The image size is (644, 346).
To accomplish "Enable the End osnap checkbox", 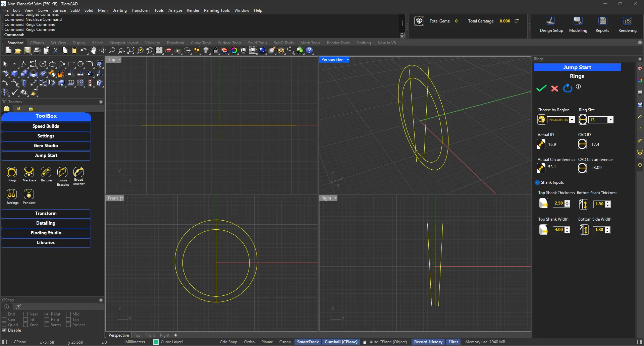I will click(x=4, y=314).
